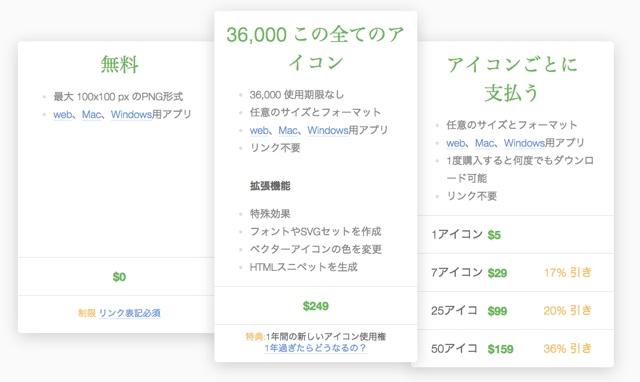Image resolution: width=640 pixels, height=382 pixels.
Task: Select the $249 all-icons plan price
Action: pos(316,306)
